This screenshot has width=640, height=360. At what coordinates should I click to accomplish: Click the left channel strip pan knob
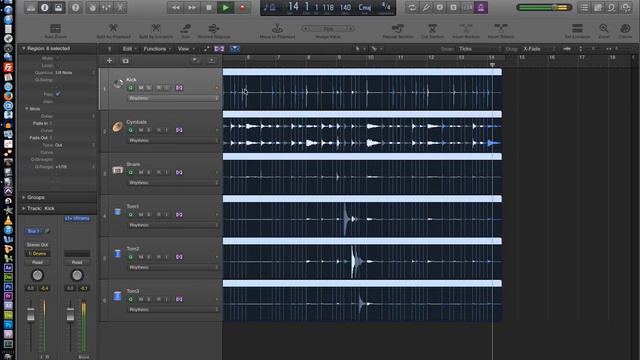click(37, 275)
